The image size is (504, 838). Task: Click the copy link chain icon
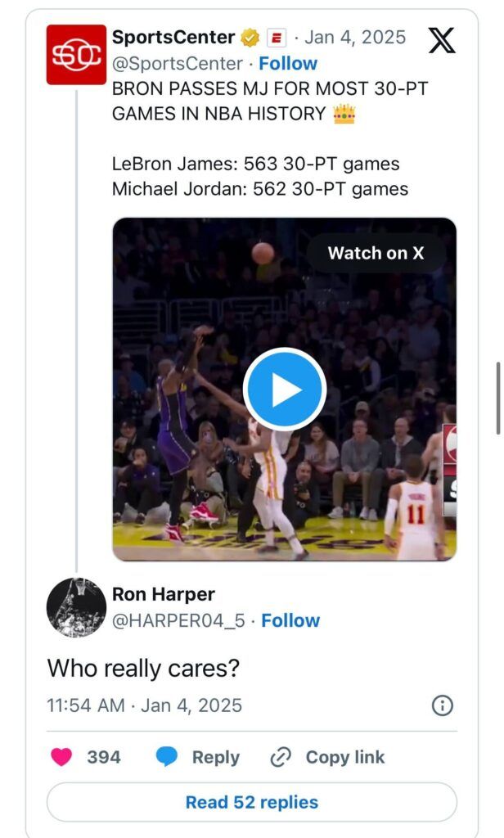tap(281, 757)
